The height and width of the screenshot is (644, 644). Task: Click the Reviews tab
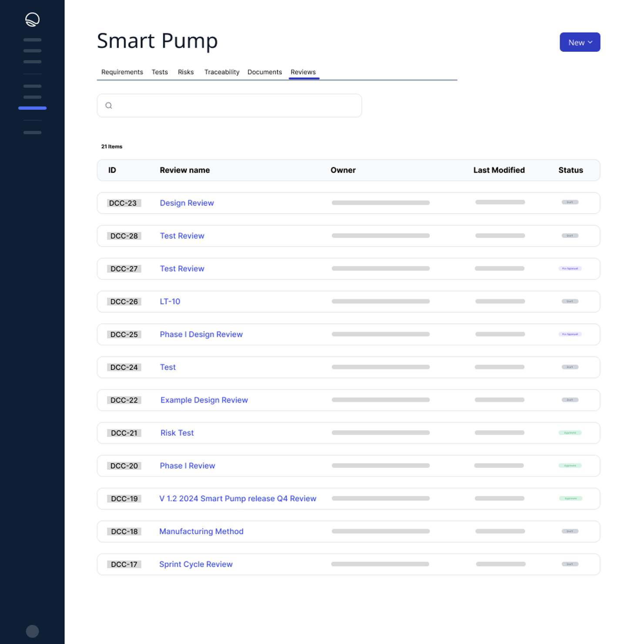(303, 72)
